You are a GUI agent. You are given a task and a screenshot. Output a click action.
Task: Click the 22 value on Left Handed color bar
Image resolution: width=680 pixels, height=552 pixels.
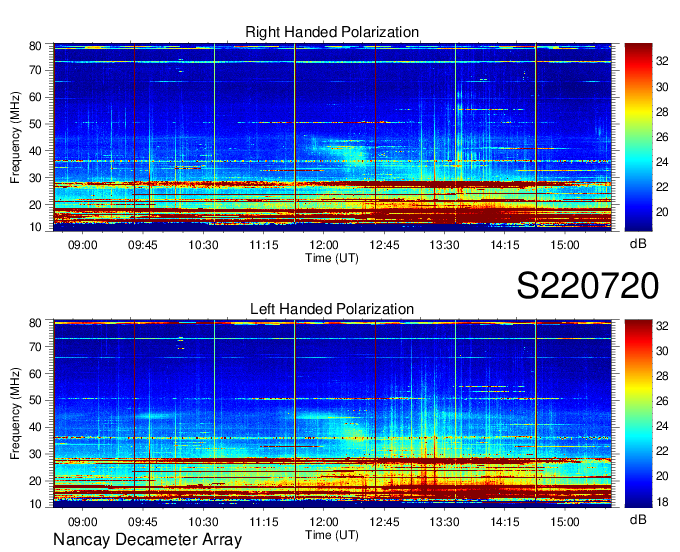662,451
